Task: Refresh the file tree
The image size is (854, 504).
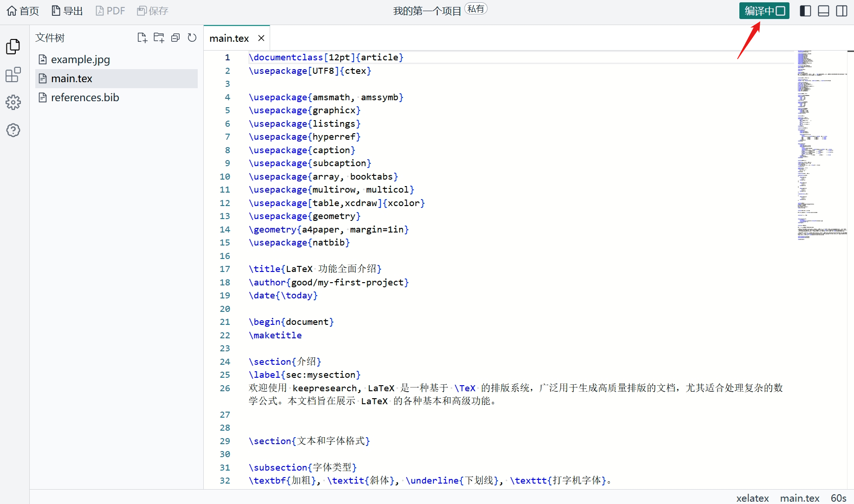Action: tap(192, 38)
